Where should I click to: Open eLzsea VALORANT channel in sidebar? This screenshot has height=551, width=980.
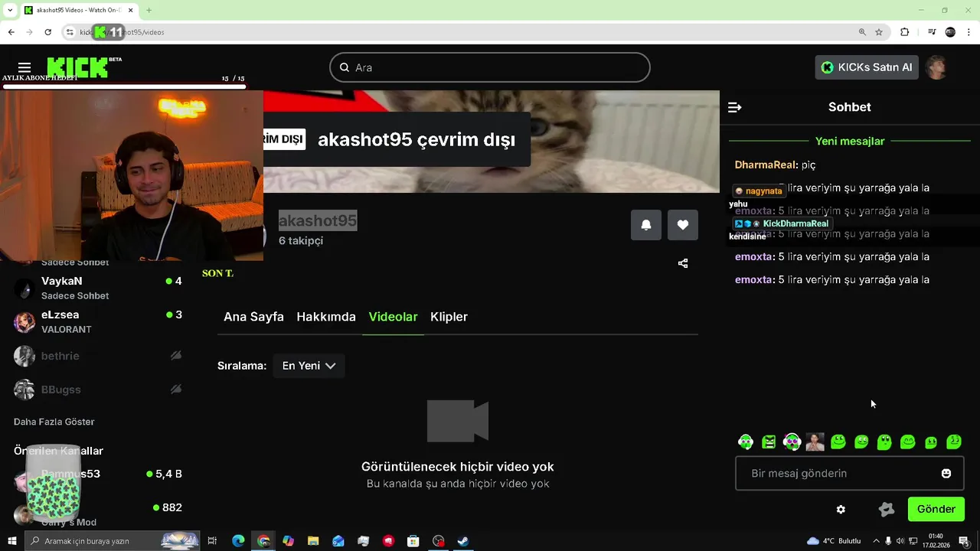(98, 321)
